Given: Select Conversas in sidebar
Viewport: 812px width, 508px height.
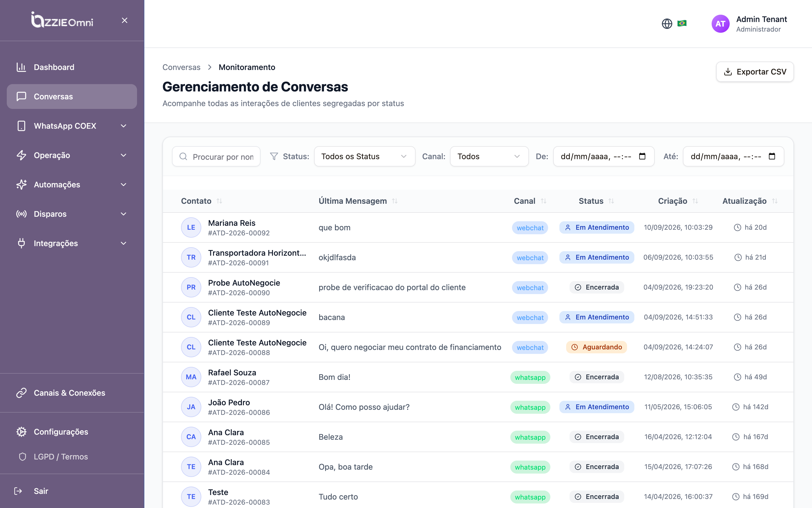Looking at the screenshot, I should (72, 97).
